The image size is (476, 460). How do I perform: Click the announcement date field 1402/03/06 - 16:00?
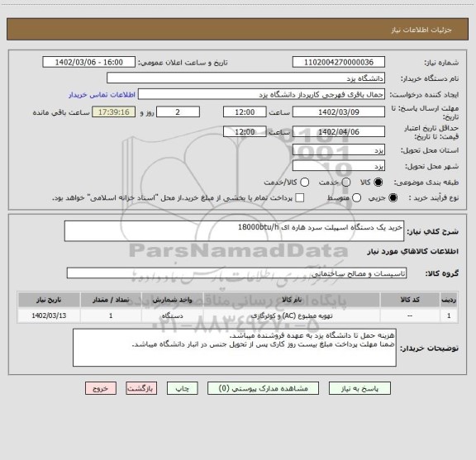pyautogui.click(x=89, y=62)
